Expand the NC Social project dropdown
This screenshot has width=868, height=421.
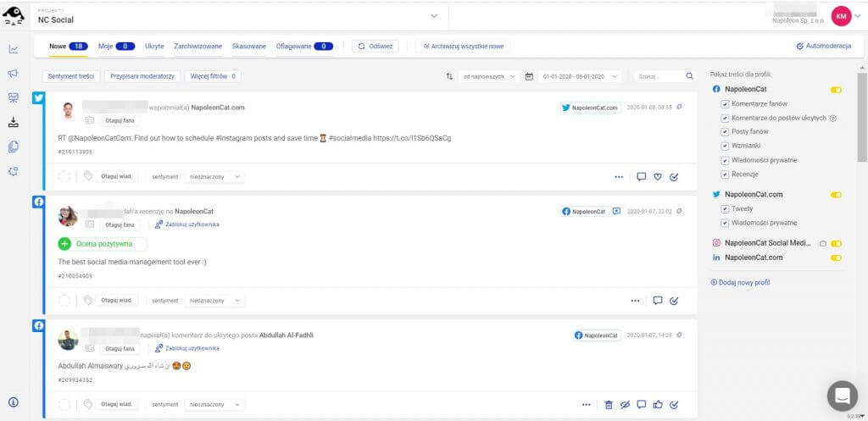434,16
